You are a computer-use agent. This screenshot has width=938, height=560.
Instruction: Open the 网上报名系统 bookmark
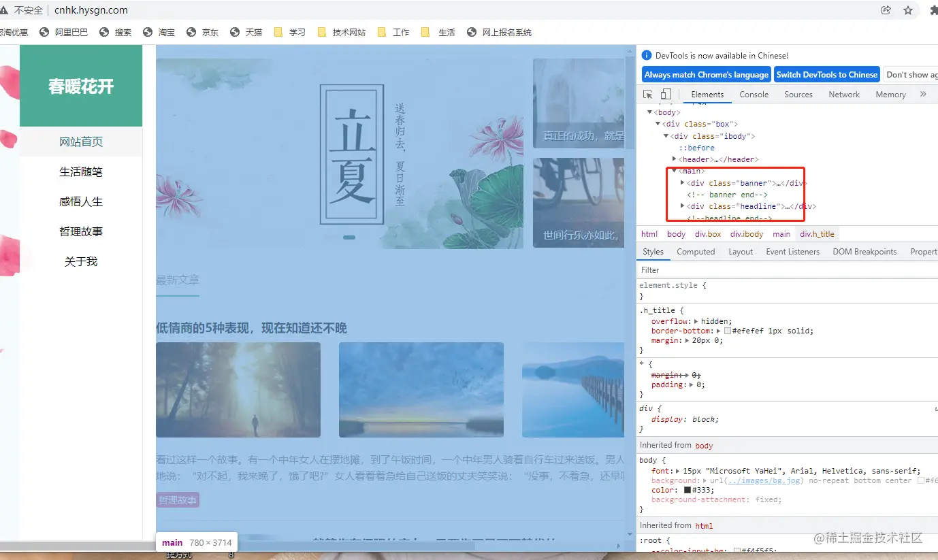pyautogui.click(x=499, y=32)
